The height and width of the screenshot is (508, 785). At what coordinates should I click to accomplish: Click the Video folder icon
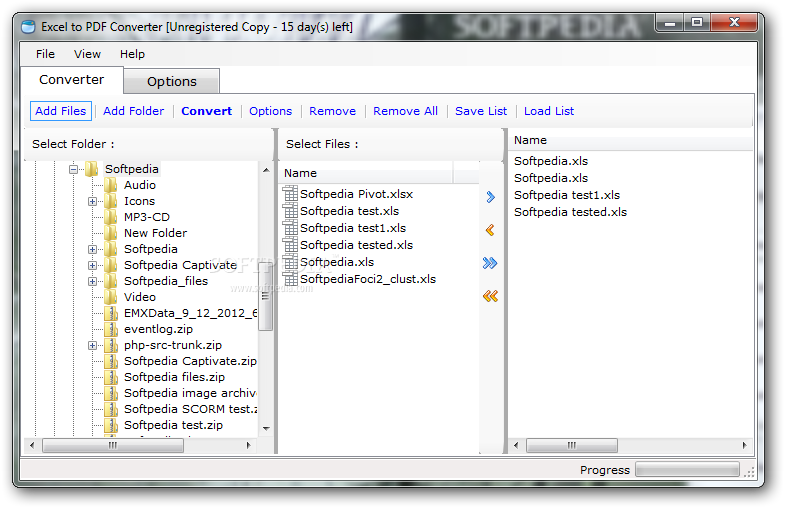(111, 297)
